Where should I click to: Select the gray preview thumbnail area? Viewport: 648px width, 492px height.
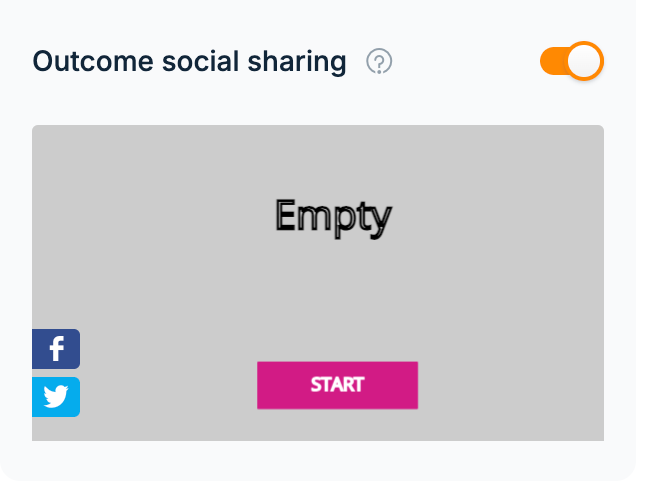click(318, 283)
